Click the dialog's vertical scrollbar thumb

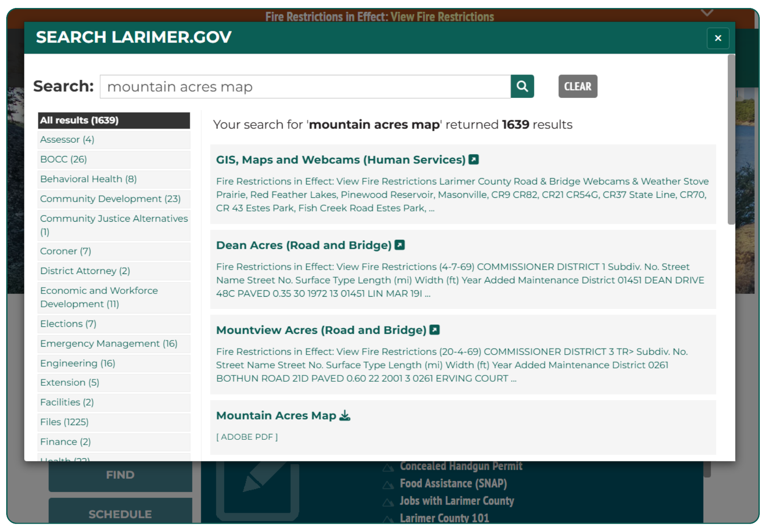731,140
